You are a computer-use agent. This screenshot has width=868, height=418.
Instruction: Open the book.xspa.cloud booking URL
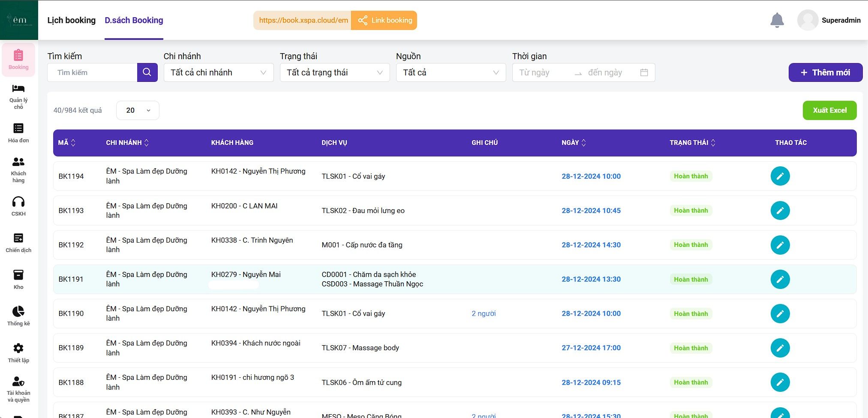point(303,20)
